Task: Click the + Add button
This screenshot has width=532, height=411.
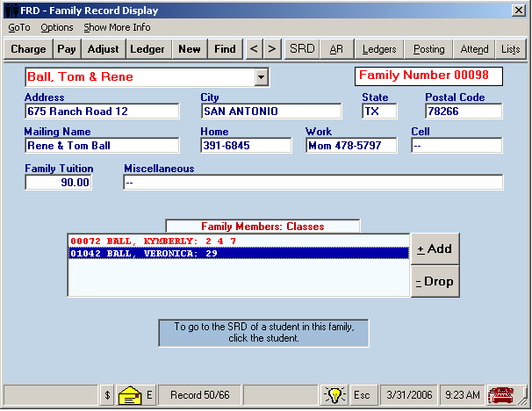Action: click(x=435, y=249)
